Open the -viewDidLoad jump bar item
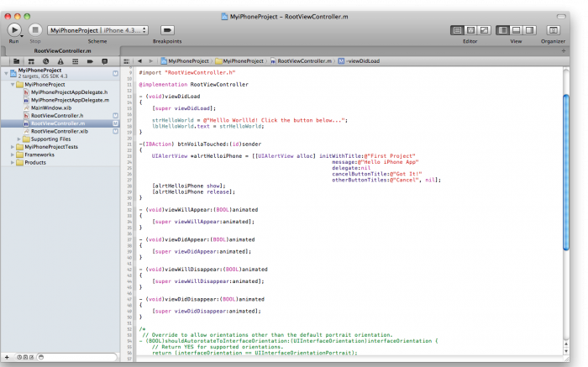588x367 pixels. pyautogui.click(x=363, y=61)
